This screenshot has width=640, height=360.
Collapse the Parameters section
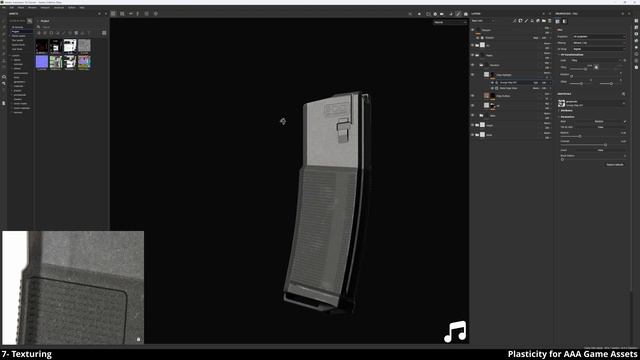tap(567, 117)
